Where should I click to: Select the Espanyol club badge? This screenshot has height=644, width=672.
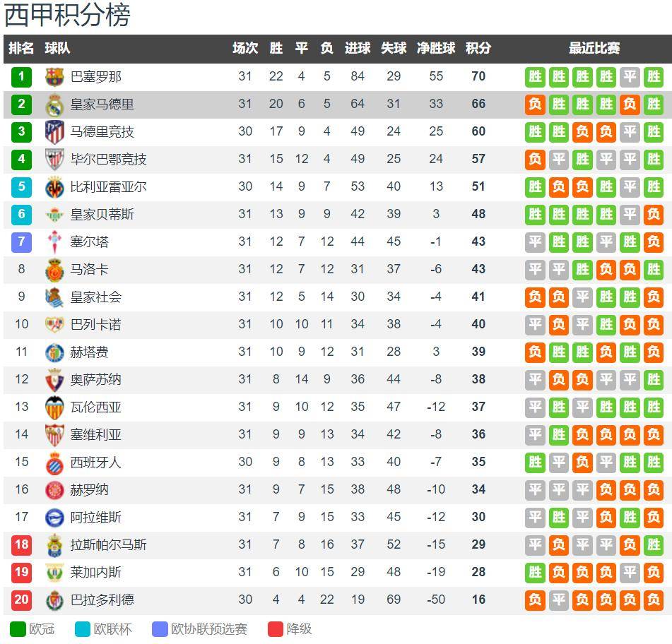coord(54,463)
